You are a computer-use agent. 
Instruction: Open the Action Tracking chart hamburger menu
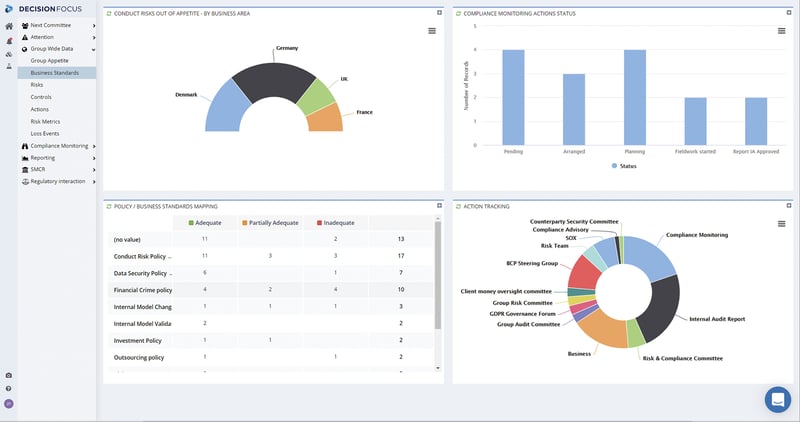coord(781,224)
